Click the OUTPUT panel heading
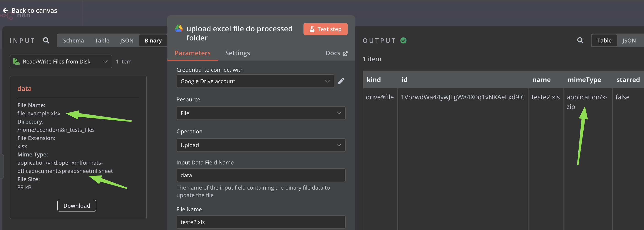The width and height of the screenshot is (644, 230). pyautogui.click(x=379, y=40)
